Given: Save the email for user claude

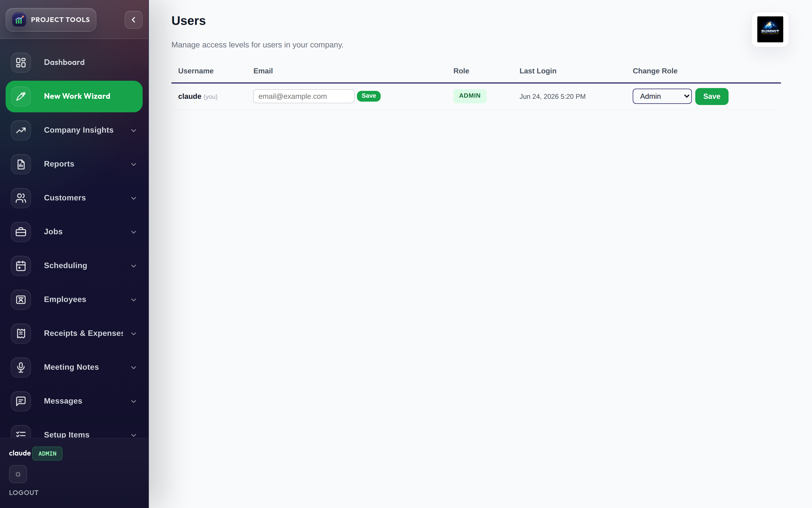Looking at the screenshot, I should [x=369, y=96].
